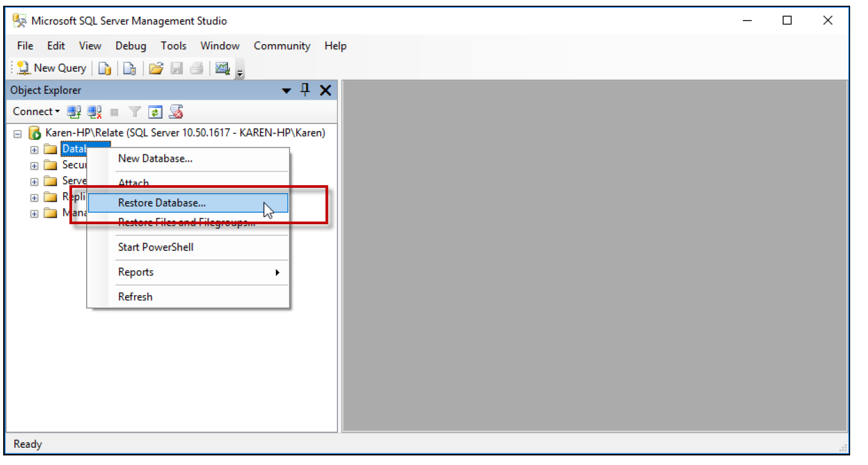Viewport: 868px width, 465px height.
Task: Click the Ready status bar text
Action: click(x=27, y=445)
